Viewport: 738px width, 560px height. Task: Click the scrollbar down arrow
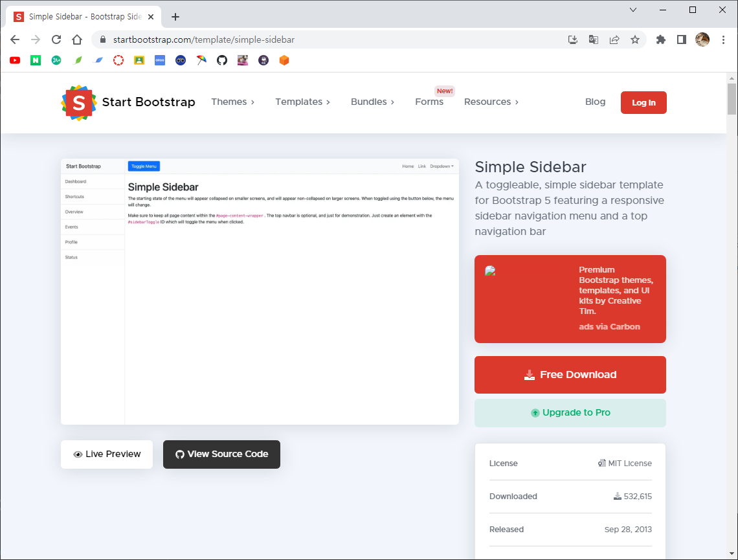[732, 554]
